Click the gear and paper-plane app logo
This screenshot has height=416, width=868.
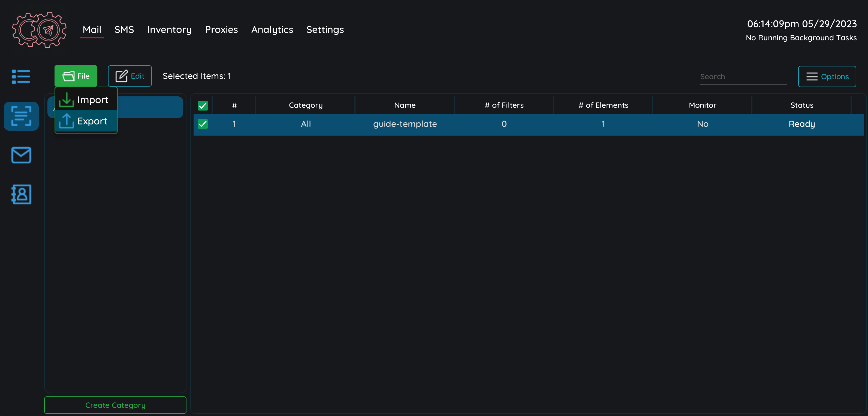(x=39, y=30)
